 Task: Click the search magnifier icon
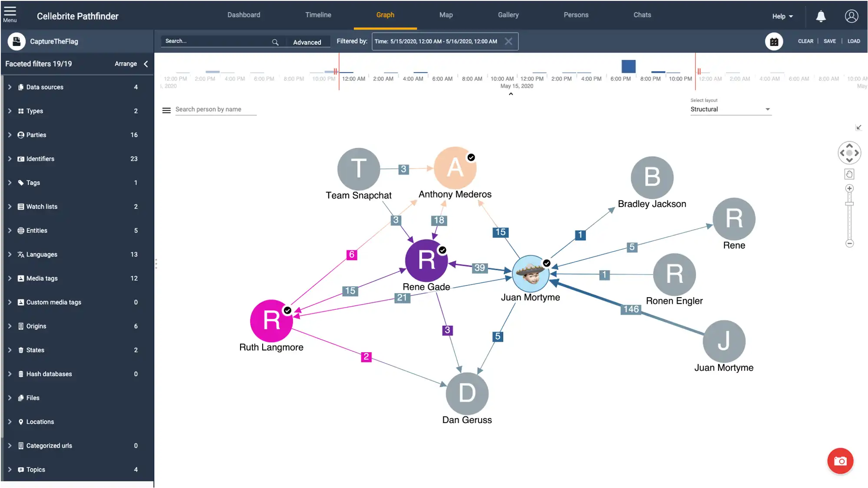click(x=275, y=42)
